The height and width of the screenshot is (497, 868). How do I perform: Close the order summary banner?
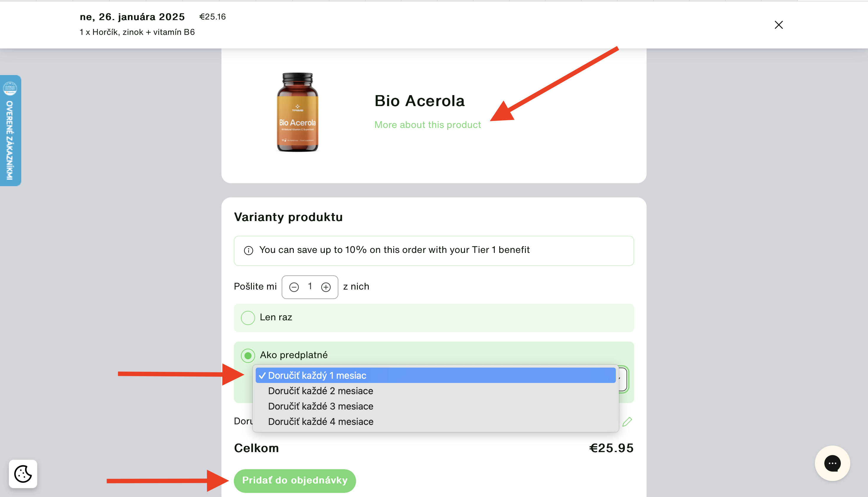point(778,25)
